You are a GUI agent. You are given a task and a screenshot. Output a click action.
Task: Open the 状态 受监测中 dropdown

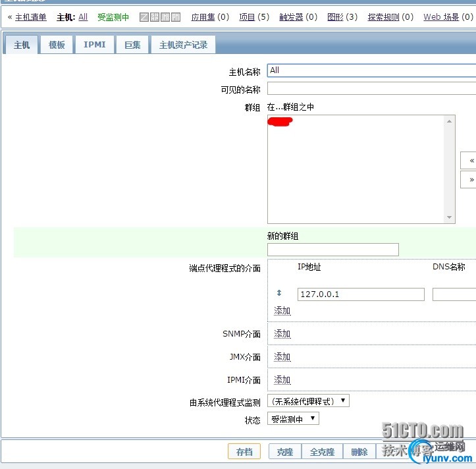coord(293,418)
